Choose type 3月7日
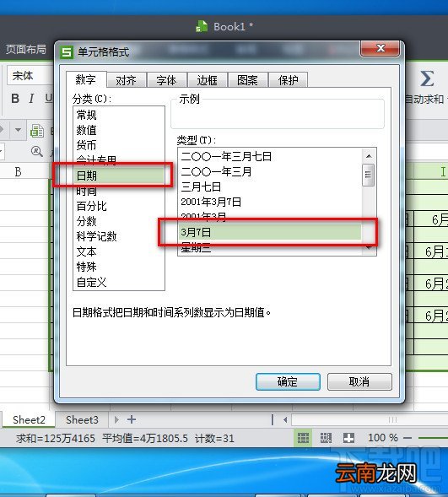Image resolution: width=448 pixels, height=497 pixels. [270, 232]
